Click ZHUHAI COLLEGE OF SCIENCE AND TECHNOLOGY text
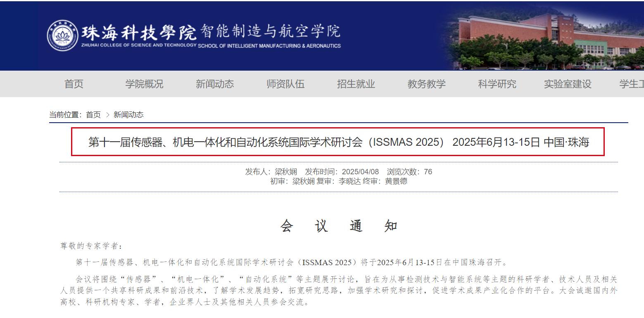The height and width of the screenshot is (318, 644). [139, 45]
